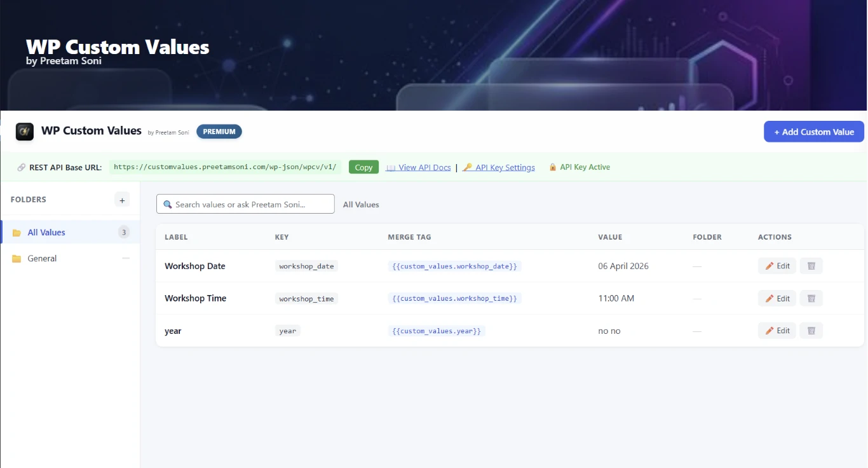Delete the Workshop Date row
868x468 pixels.
pos(811,266)
